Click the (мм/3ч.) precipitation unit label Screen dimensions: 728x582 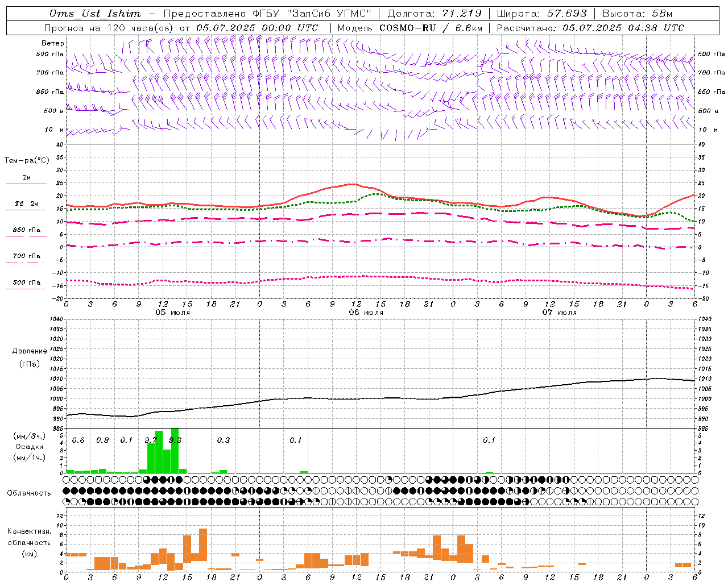click(x=29, y=436)
